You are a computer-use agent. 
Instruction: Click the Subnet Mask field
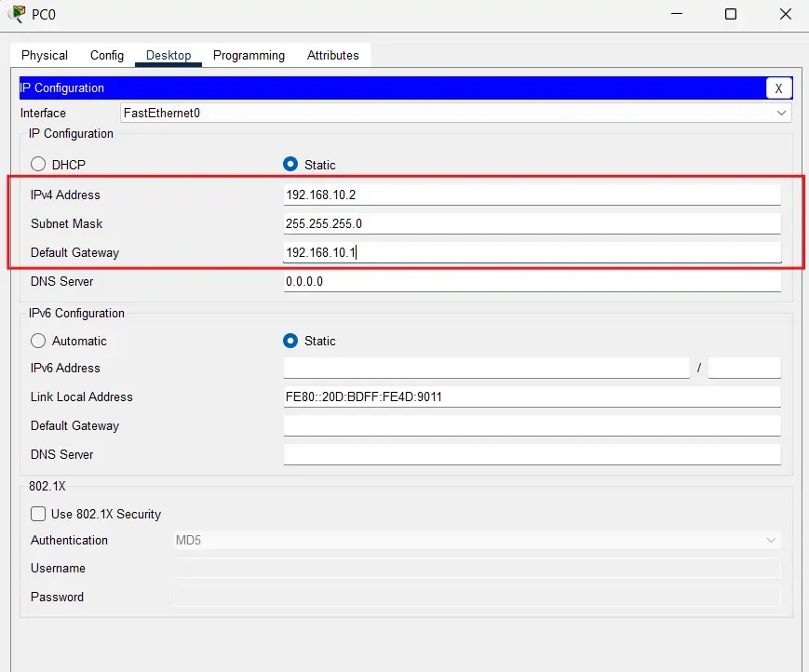pos(532,223)
